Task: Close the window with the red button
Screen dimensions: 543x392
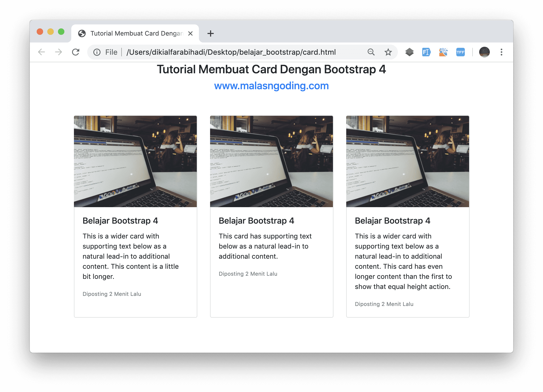Action: tap(40, 32)
